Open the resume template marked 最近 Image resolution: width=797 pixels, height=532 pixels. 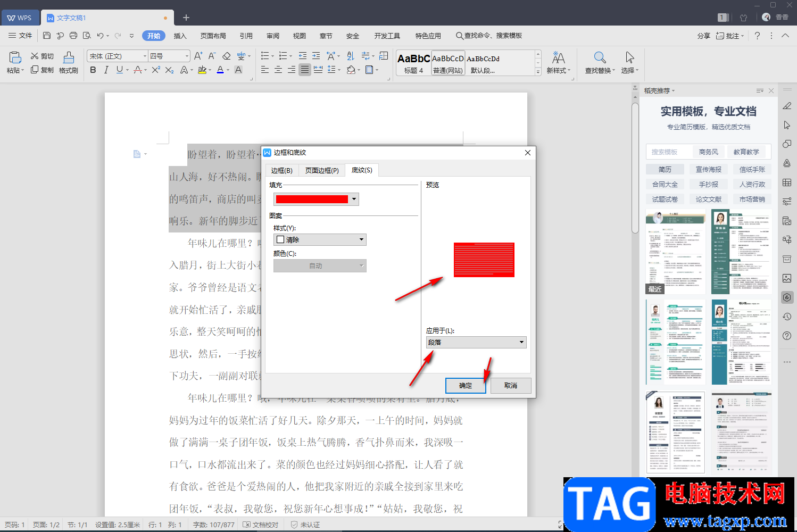[676, 252]
